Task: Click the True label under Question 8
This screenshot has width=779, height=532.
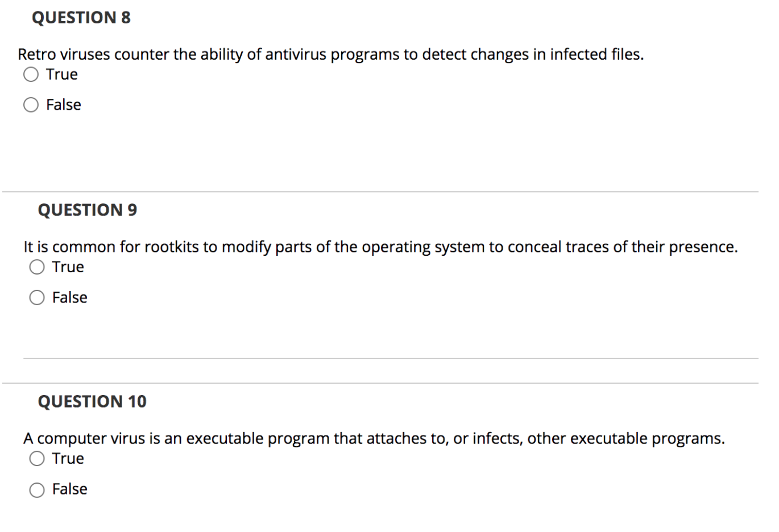Action: click(61, 73)
